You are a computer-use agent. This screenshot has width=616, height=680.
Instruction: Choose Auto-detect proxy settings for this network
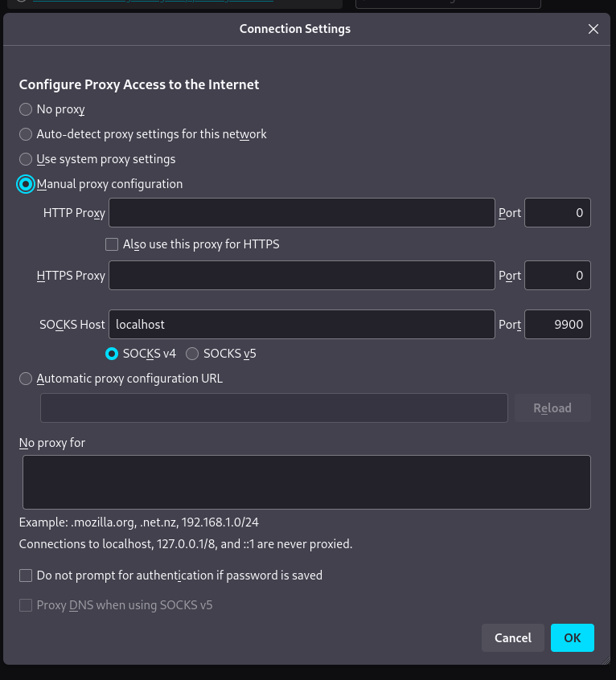point(26,134)
